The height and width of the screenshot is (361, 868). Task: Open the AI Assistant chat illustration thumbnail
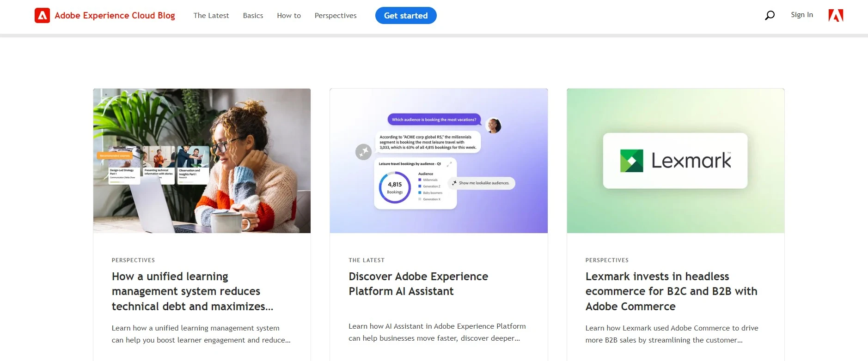439,161
